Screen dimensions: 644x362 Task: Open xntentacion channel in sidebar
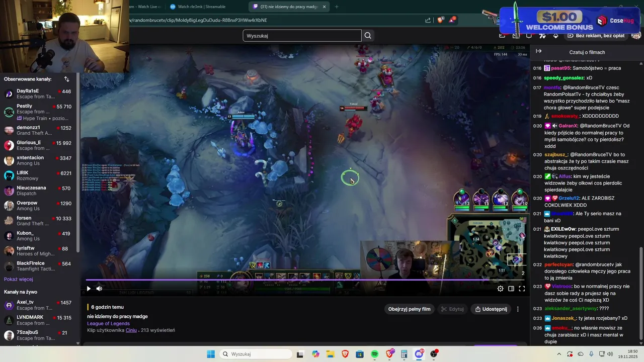point(38,160)
